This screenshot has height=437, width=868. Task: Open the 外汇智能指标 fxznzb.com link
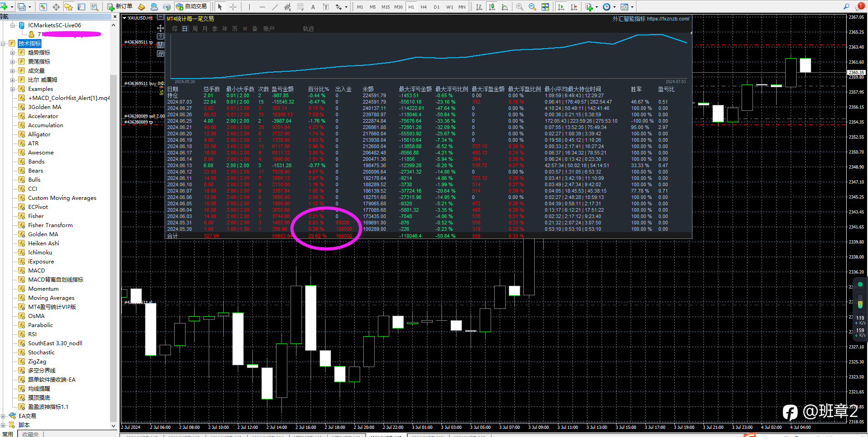pos(651,19)
